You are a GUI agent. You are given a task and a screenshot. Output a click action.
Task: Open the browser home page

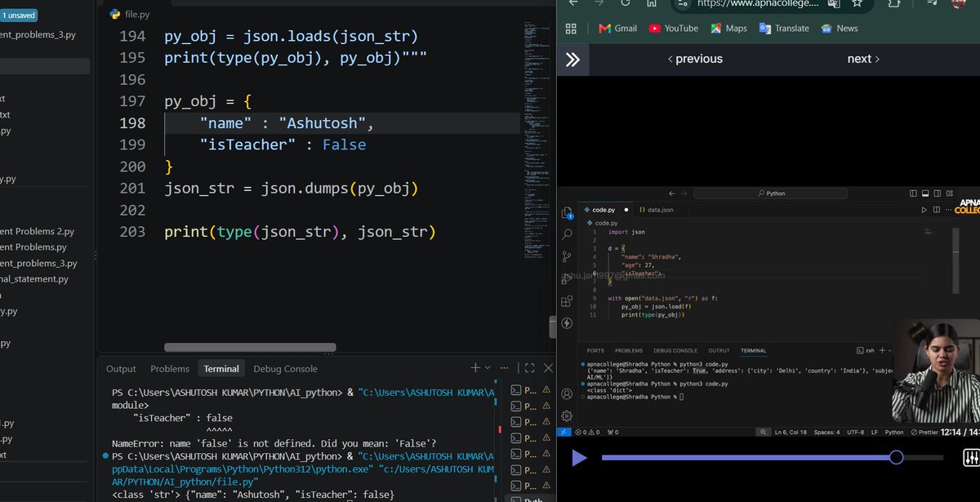(x=651, y=3)
